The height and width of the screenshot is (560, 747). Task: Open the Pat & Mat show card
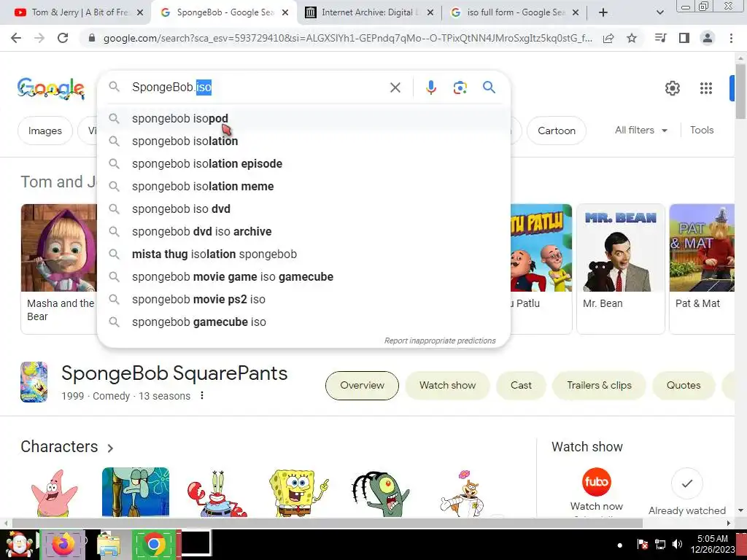(703, 269)
